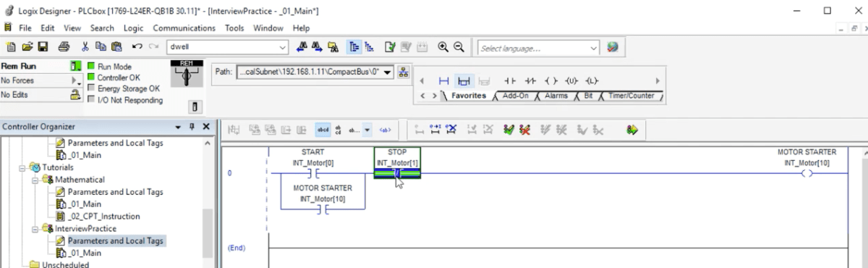868x268 pixels.
Task: Switch to the Bit instruction tab
Action: [x=588, y=96]
